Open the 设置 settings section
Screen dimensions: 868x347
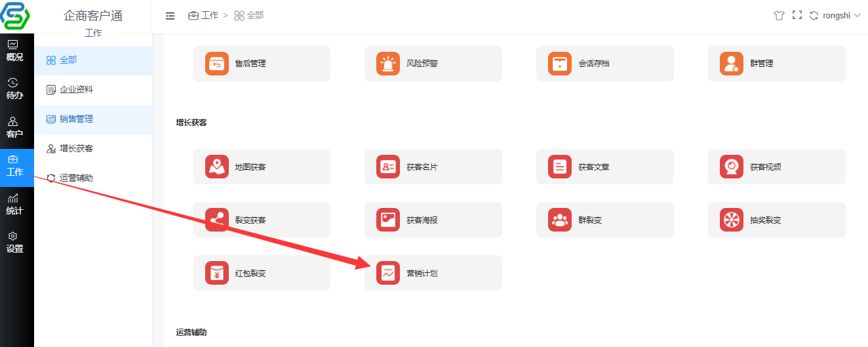click(x=14, y=242)
